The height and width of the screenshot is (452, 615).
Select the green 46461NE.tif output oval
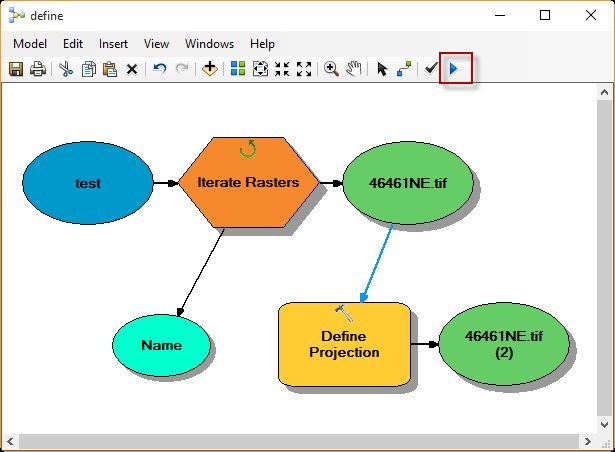tap(408, 183)
